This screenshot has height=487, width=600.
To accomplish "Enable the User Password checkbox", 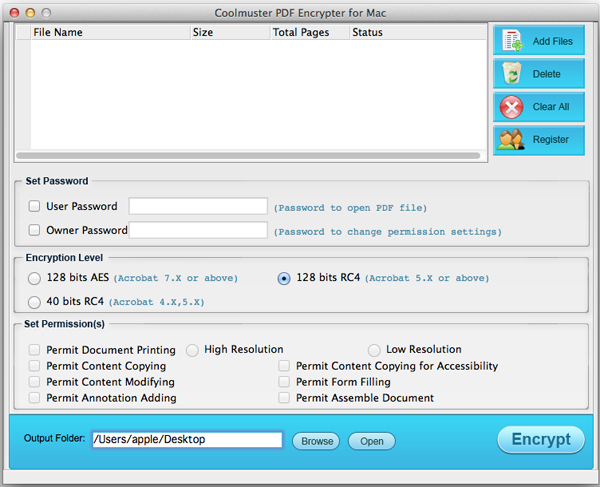I will tap(34, 206).
